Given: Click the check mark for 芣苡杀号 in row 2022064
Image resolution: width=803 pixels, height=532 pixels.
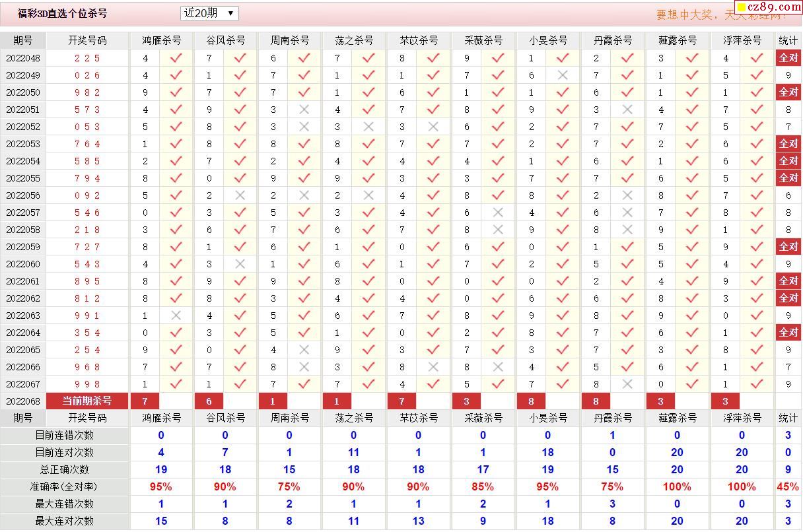Looking at the screenshot, I should tap(433, 333).
